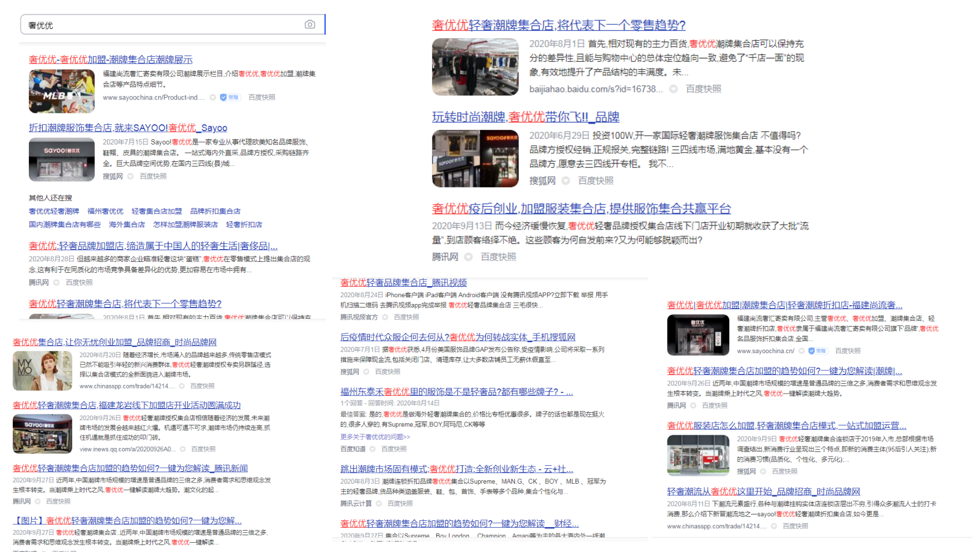Open the dark storefront thumbnail beside www.sayoochina.cn/

[698, 335]
